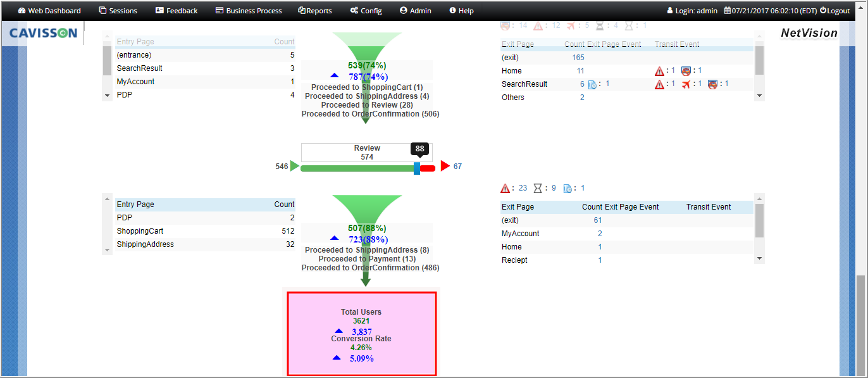
Task: Click the warning triangle icon in Home row
Action: click(x=660, y=71)
